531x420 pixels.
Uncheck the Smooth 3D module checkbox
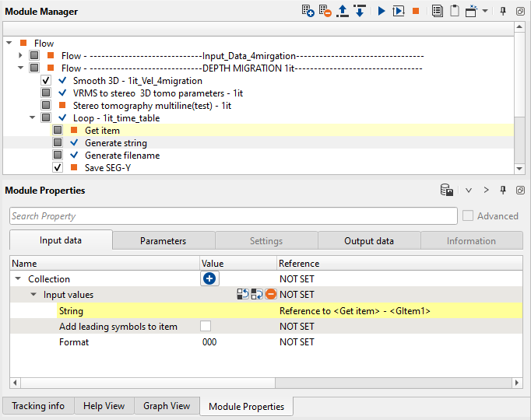46,81
